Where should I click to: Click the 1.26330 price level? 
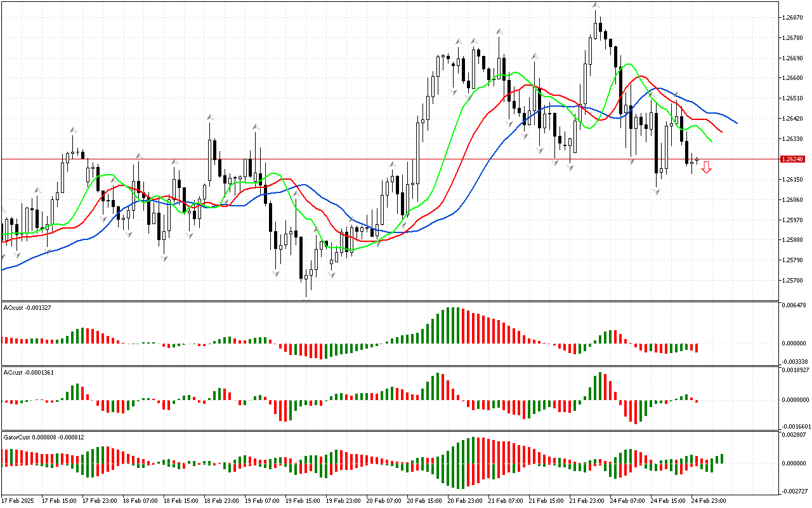(793, 139)
